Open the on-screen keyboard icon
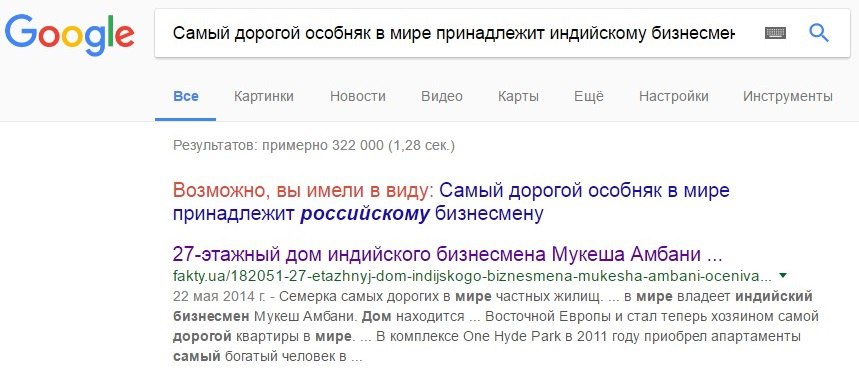 [775, 33]
